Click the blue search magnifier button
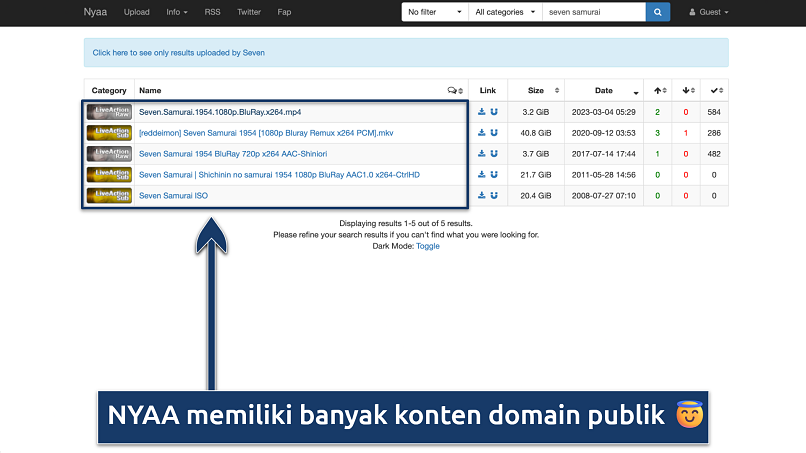Image resolution: width=806 pixels, height=453 pixels. coord(658,13)
